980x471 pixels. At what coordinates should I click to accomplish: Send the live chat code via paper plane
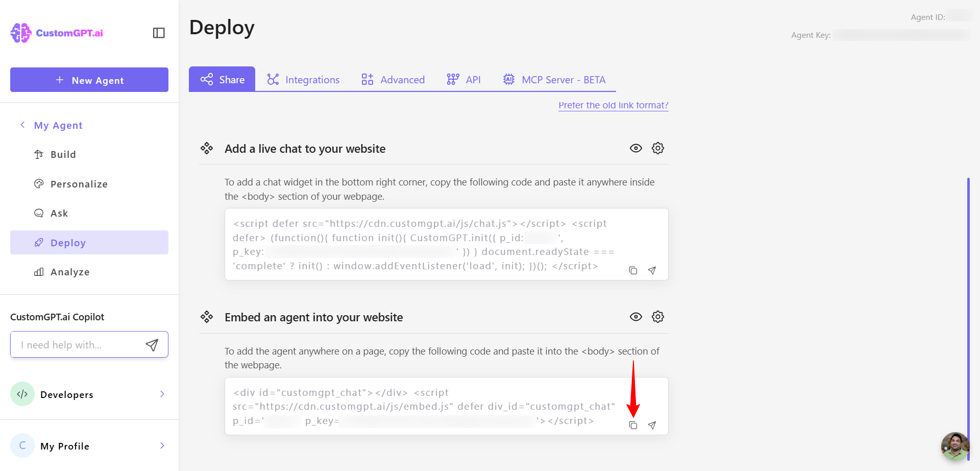(652, 270)
